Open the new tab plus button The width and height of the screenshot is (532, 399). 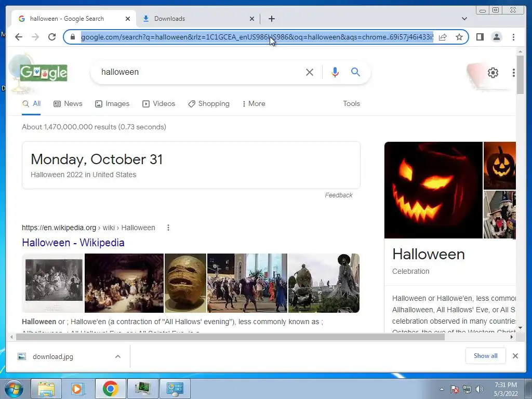pos(271,19)
